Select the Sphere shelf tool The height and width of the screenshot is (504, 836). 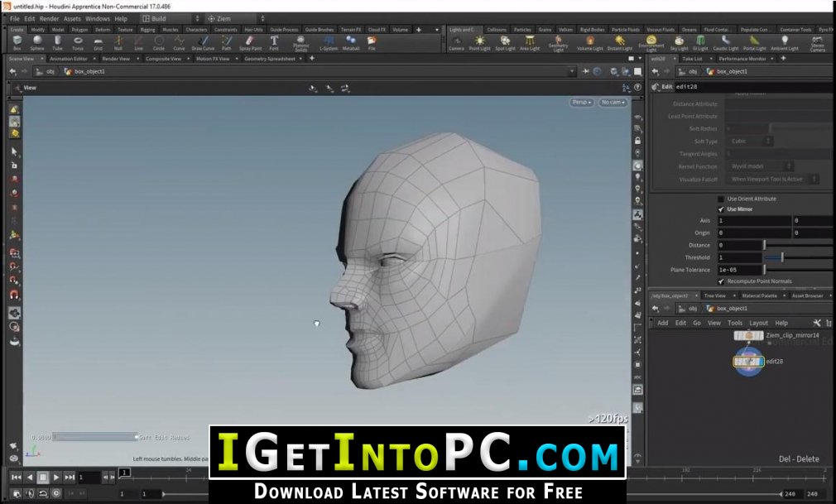(36, 43)
